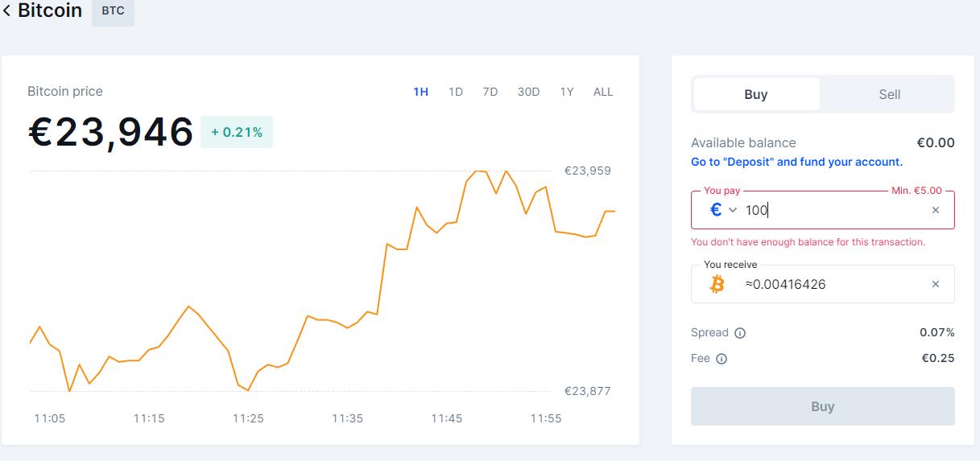Screen dimensions: 980x461
Task: Clear the You receive amount field
Action: coord(935,284)
